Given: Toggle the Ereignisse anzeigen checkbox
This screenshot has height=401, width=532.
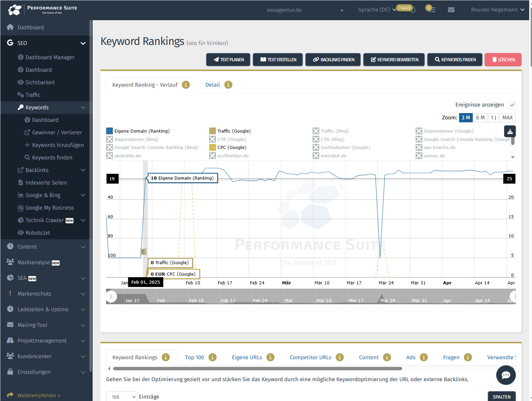Looking at the screenshot, I should 512,105.
